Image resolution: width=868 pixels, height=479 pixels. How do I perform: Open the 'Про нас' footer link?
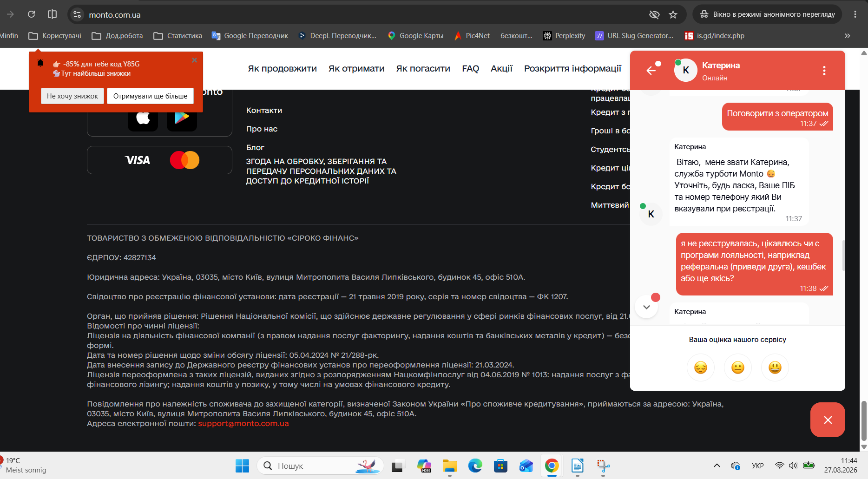coord(262,129)
